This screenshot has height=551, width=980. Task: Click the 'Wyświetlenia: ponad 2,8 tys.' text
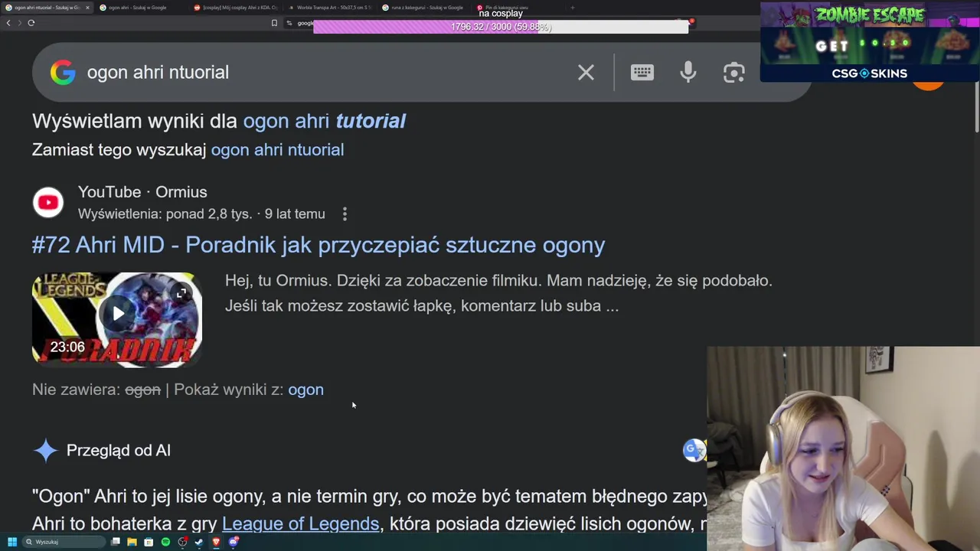(166, 214)
